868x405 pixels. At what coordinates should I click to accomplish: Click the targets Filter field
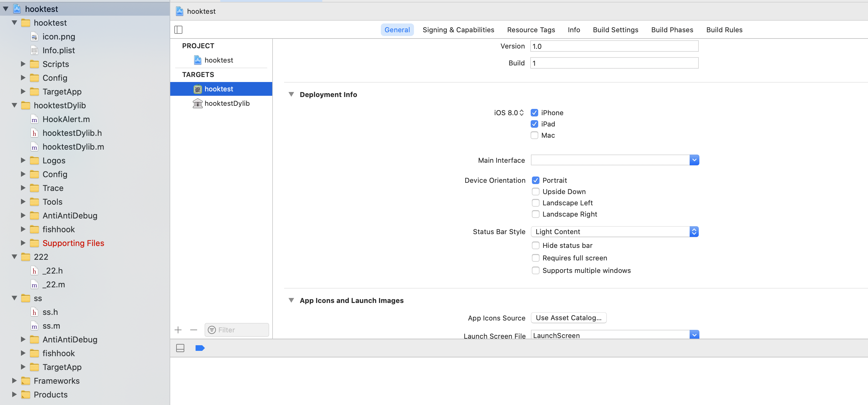[x=237, y=330]
